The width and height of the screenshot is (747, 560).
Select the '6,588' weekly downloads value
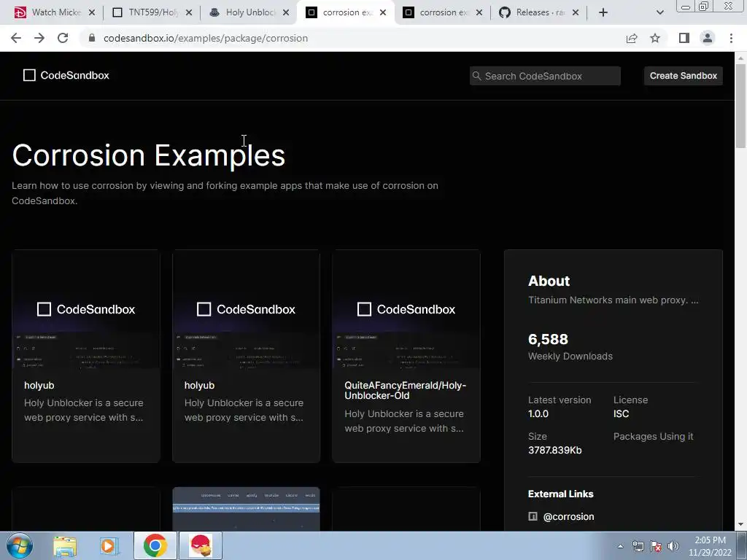click(x=548, y=339)
